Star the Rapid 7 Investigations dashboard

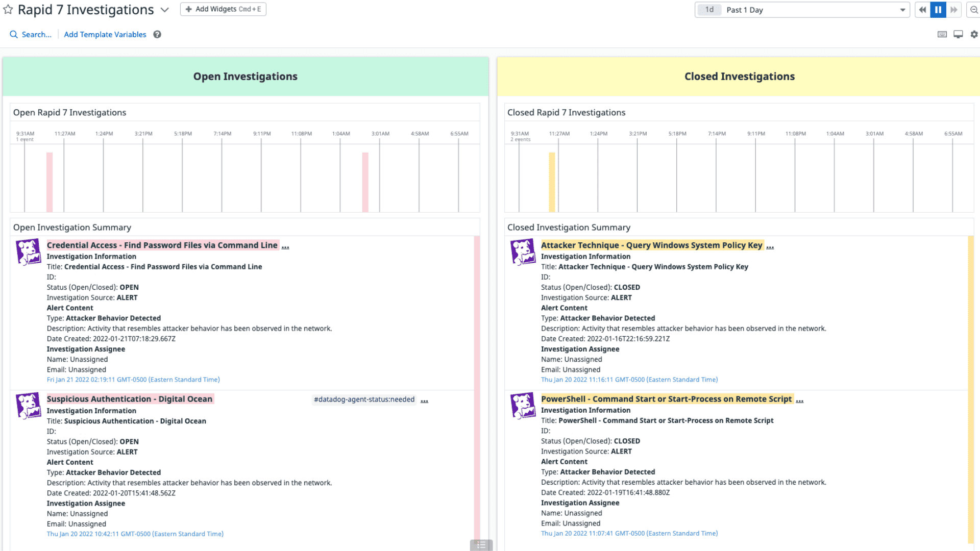[8, 10]
